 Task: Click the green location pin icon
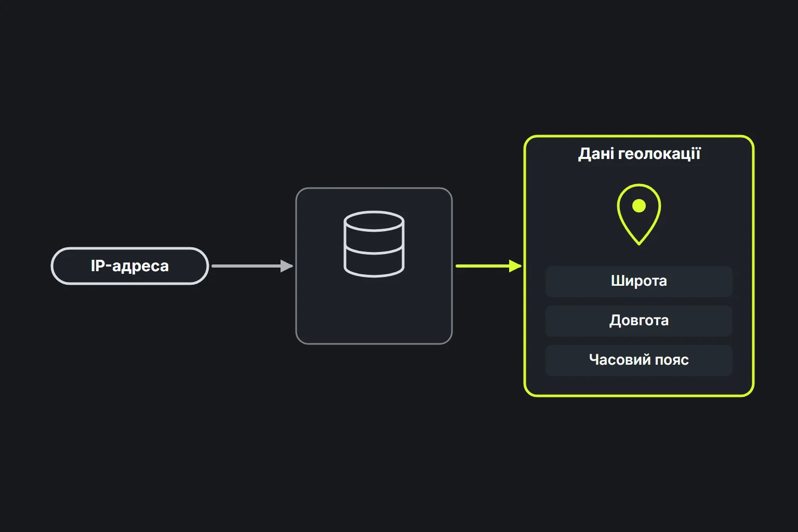pyautogui.click(x=639, y=214)
